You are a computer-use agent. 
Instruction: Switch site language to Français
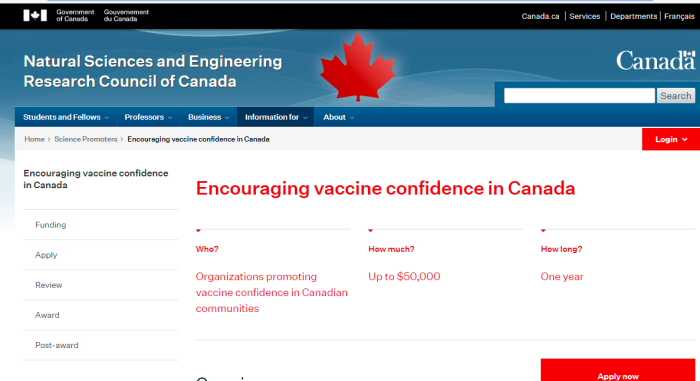click(x=679, y=16)
